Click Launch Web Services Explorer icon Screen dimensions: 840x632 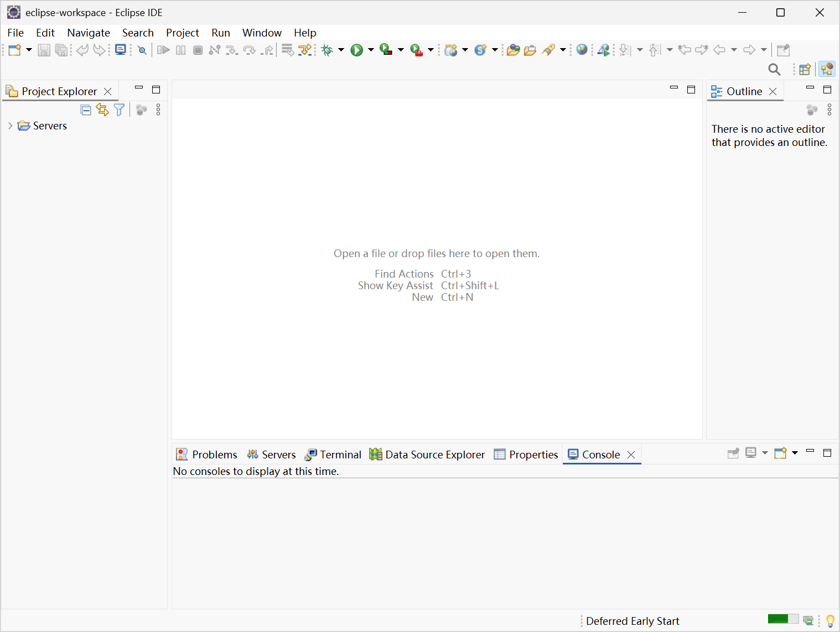point(604,50)
